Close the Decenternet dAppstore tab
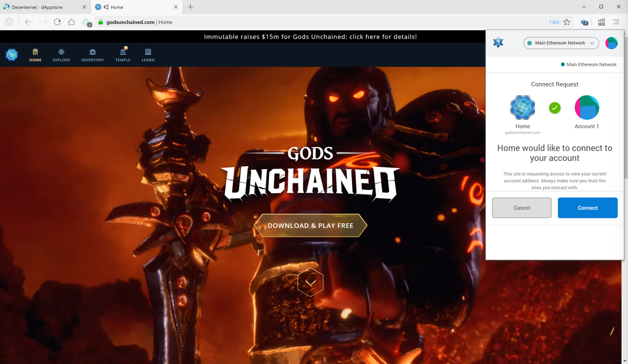Image resolution: width=628 pixels, height=364 pixels. [x=84, y=7]
